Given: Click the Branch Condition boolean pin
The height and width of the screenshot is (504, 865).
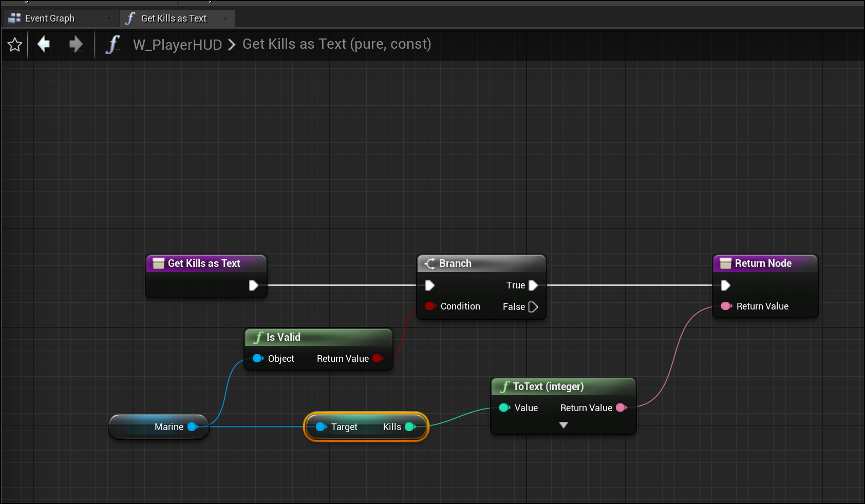Looking at the screenshot, I should click(430, 306).
